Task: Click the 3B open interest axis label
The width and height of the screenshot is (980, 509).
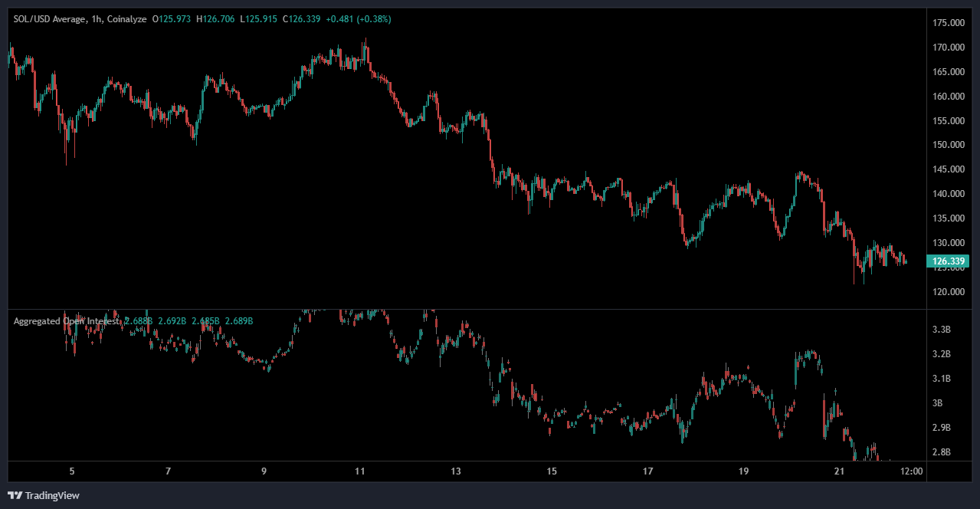Action: click(938, 402)
